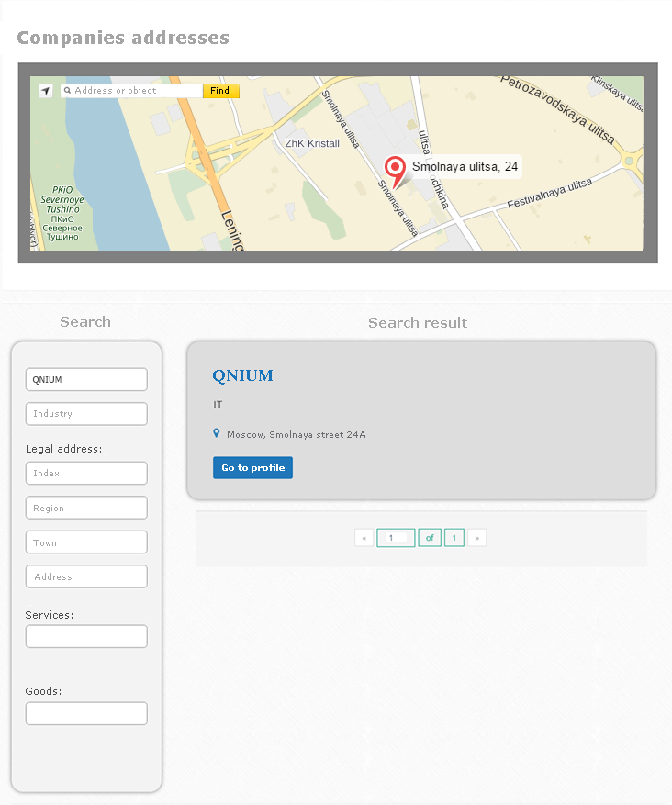This screenshot has width=672, height=805.
Task: Click the Goods input box
Action: pyautogui.click(x=86, y=713)
